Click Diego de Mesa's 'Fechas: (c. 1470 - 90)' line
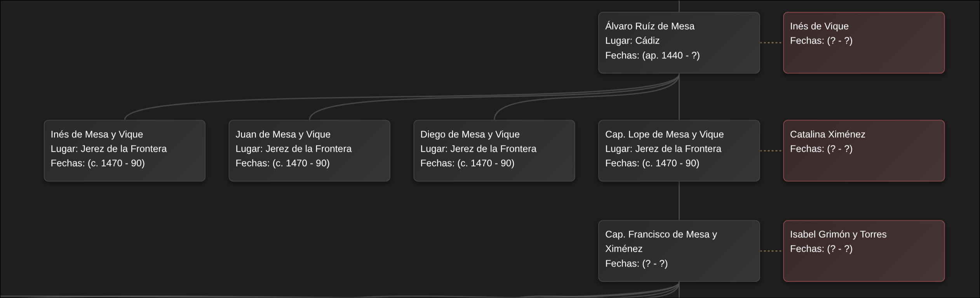 [467, 163]
